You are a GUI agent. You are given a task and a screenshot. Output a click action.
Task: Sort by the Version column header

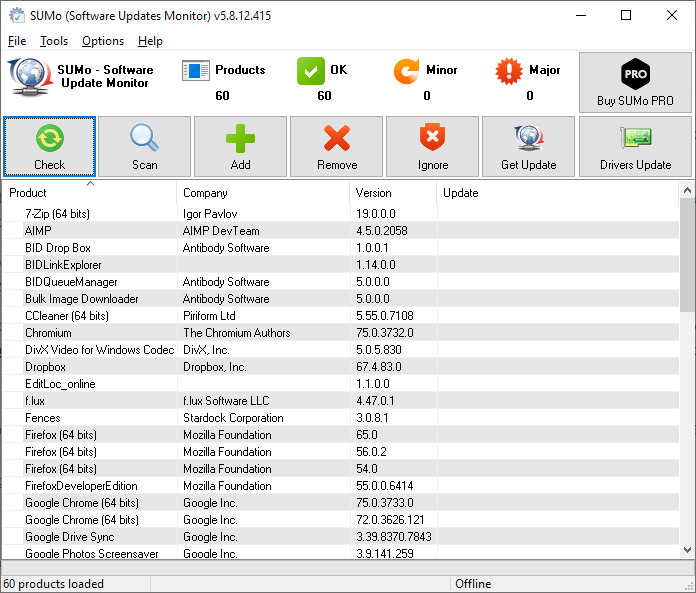(x=393, y=193)
